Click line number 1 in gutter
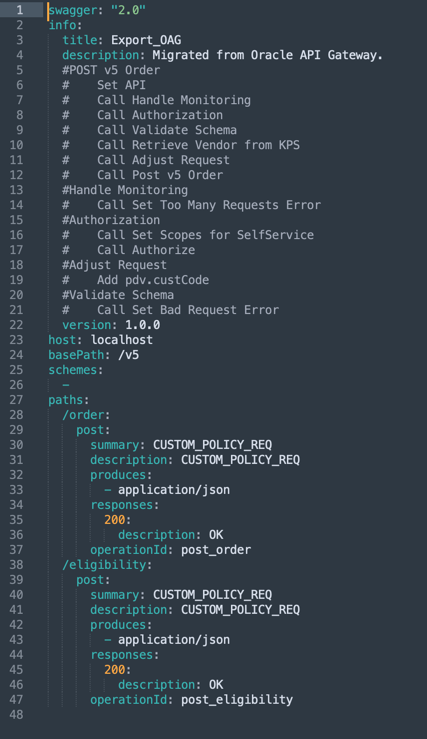The width and height of the screenshot is (427, 739). tap(19, 9)
